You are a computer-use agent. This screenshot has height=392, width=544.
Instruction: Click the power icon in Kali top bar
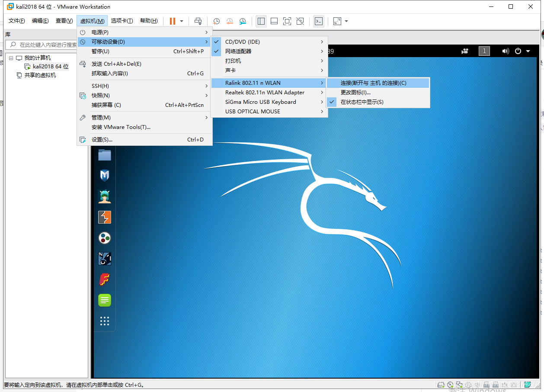pyautogui.click(x=518, y=51)
